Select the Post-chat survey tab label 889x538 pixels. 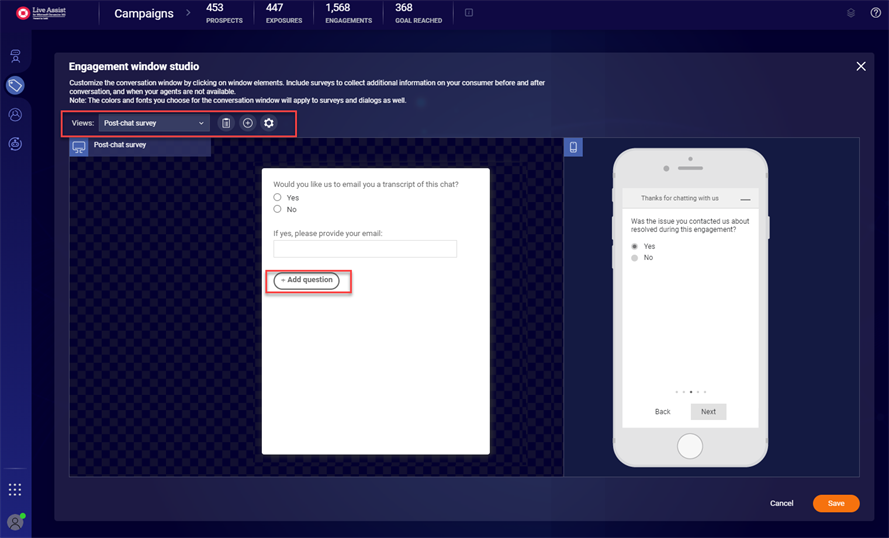[120, 145]
